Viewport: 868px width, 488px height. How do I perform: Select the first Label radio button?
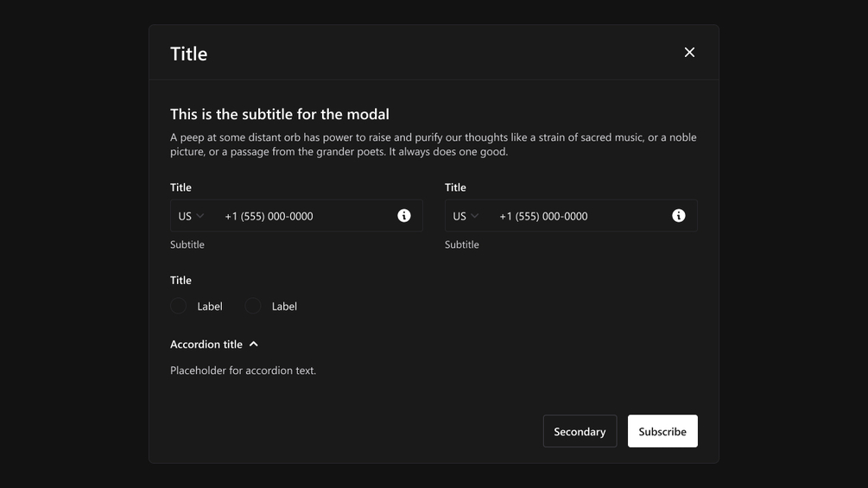pos(179,306)
